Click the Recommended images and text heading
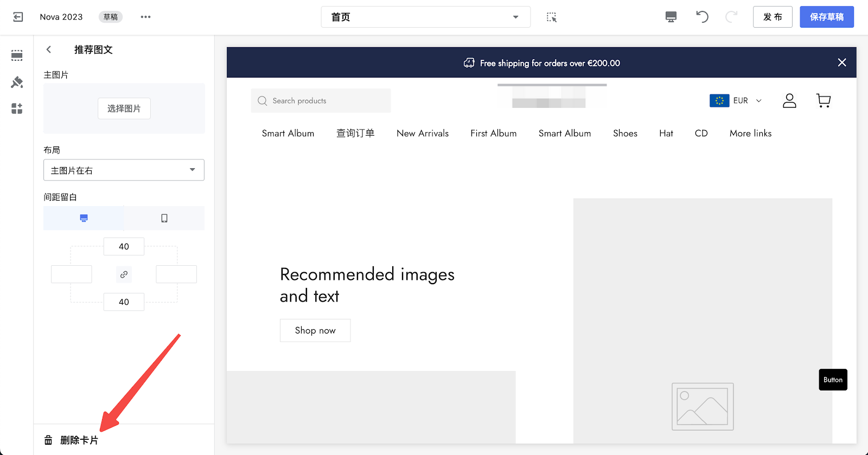 pos(367,285)
